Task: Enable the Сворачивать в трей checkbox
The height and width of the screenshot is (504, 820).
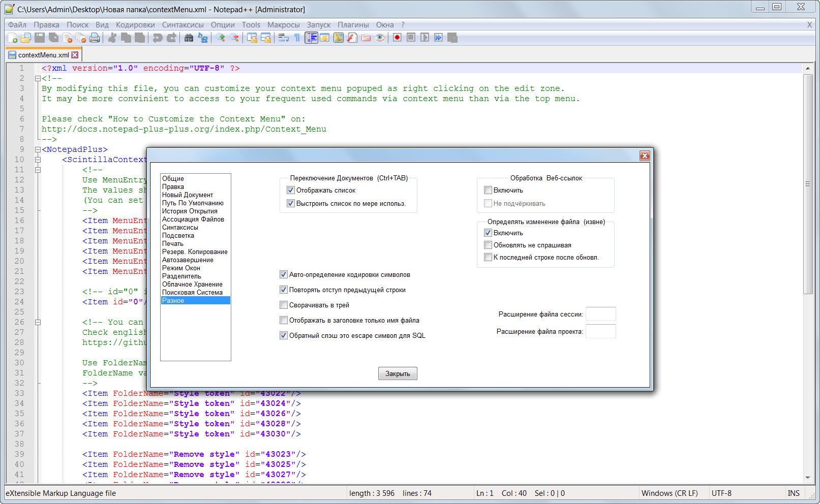Action: (x=284, y=305)
